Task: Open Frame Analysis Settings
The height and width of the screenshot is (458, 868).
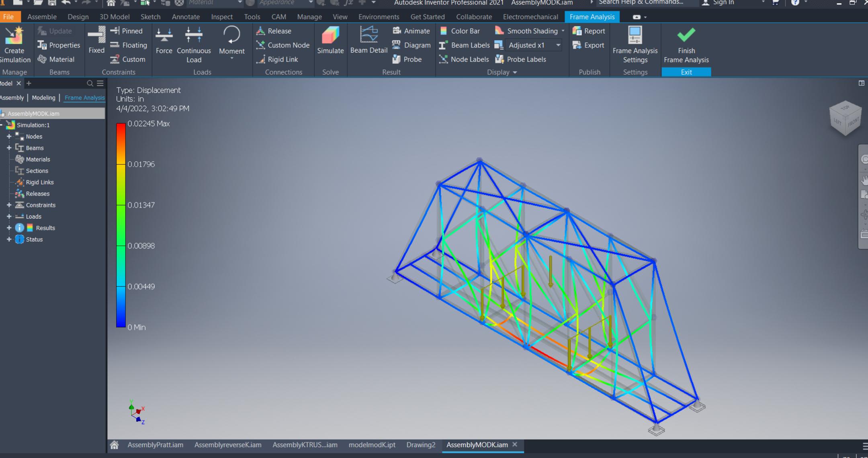Action: [635, 44]
